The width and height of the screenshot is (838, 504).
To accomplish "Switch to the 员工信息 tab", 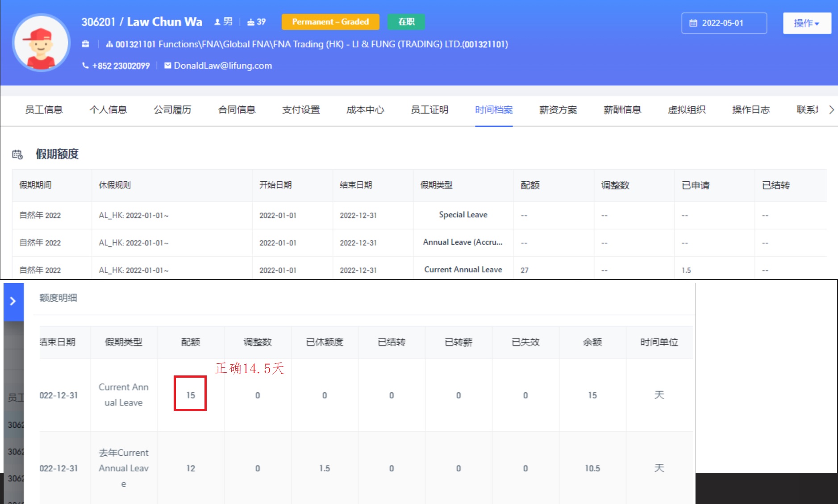I will (44, 110).
